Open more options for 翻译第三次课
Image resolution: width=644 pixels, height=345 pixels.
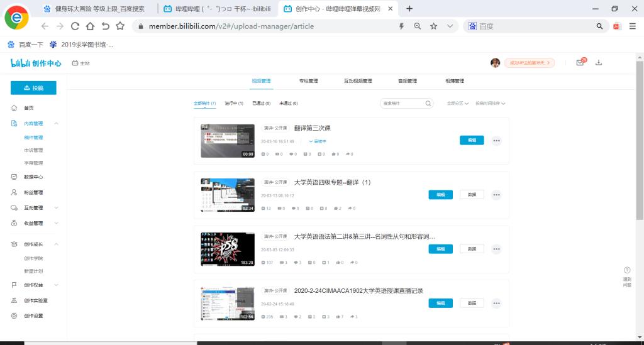coord(496,141)
